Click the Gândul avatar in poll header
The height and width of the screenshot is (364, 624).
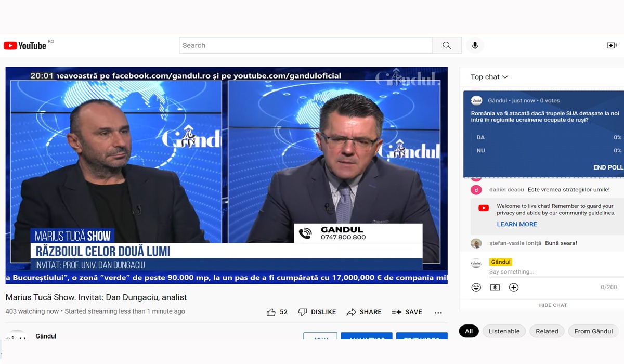pos(476,100)
